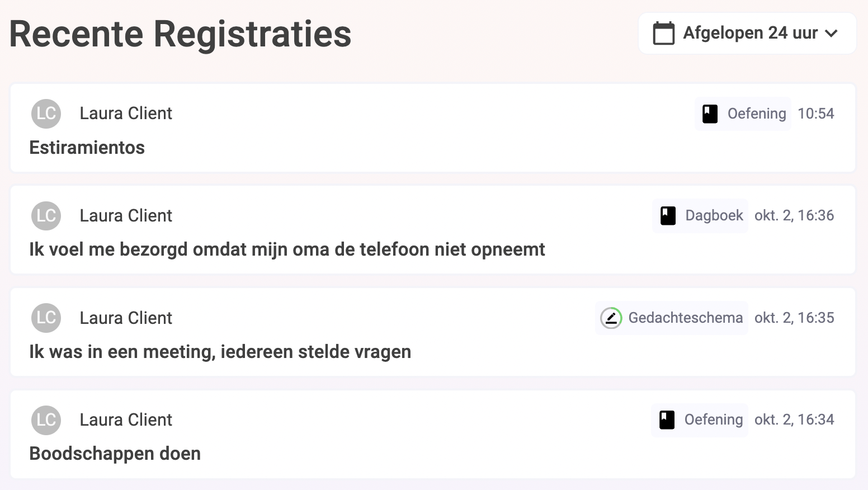Click the okt. 2, 16:35 timestamp

[x=794, y=318]
